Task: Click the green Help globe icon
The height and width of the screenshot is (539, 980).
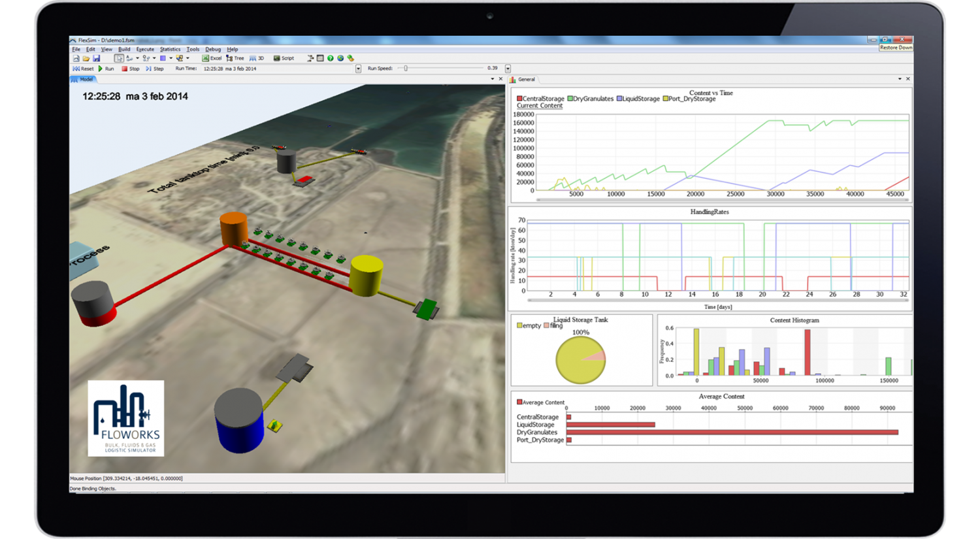Action: point(330,58)
